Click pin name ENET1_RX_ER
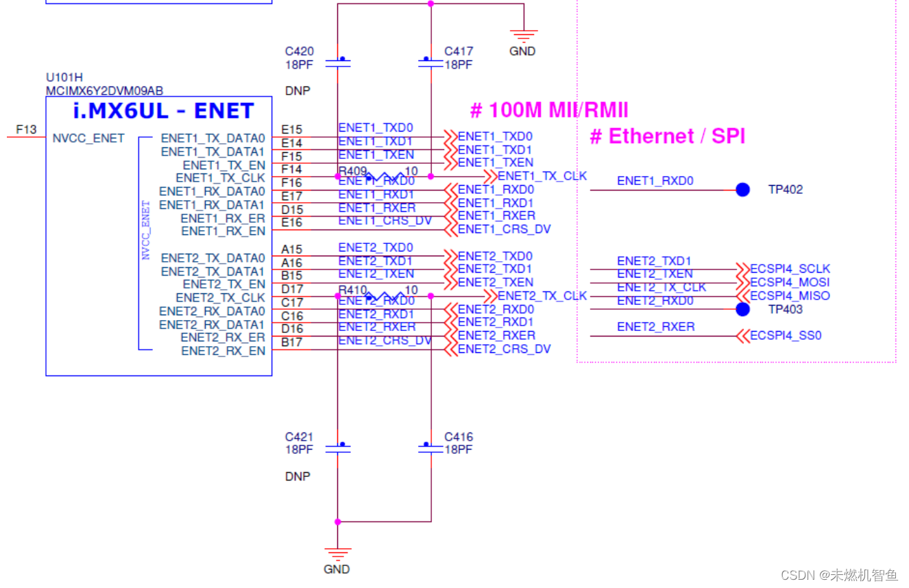Image resolution: width=909 pixels, height=588 pixels. [x=223, y=219]
